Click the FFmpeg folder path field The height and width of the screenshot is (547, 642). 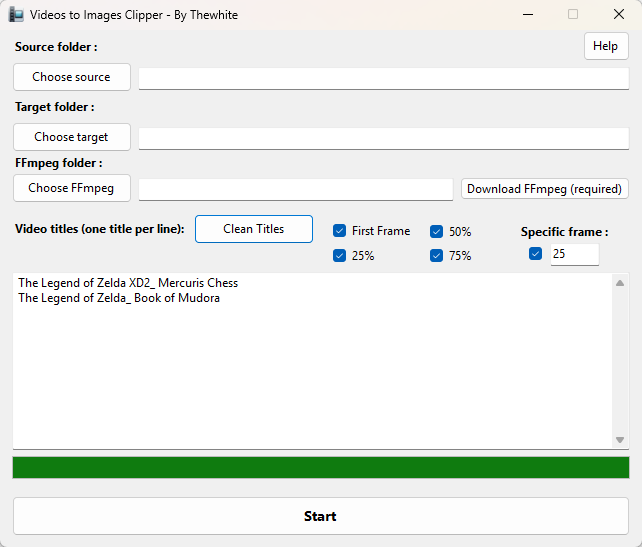pyautogui.click(x=295, y=189)
